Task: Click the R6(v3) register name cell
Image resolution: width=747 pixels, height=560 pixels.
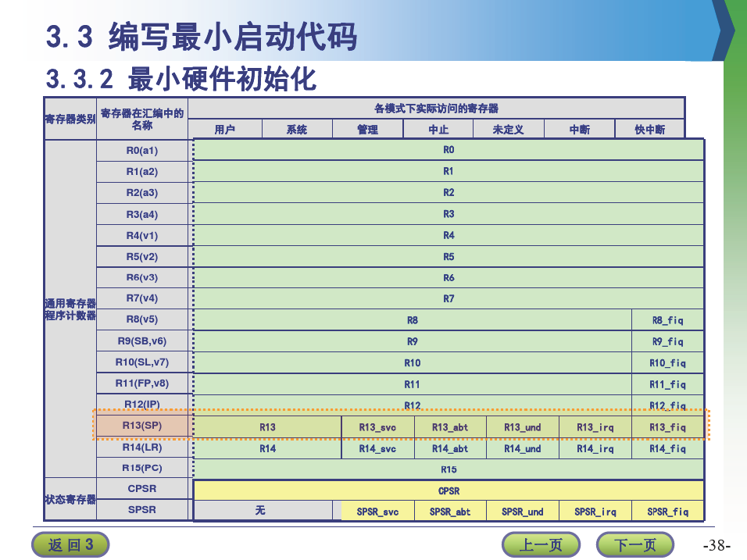Action: tap(142, 277)
